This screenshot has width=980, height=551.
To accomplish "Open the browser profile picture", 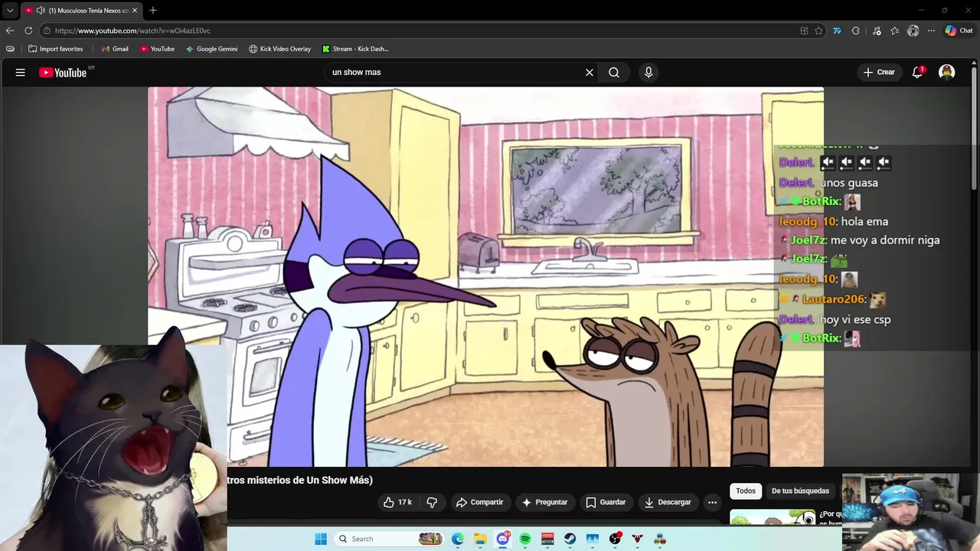I will (x=913, y=31).
